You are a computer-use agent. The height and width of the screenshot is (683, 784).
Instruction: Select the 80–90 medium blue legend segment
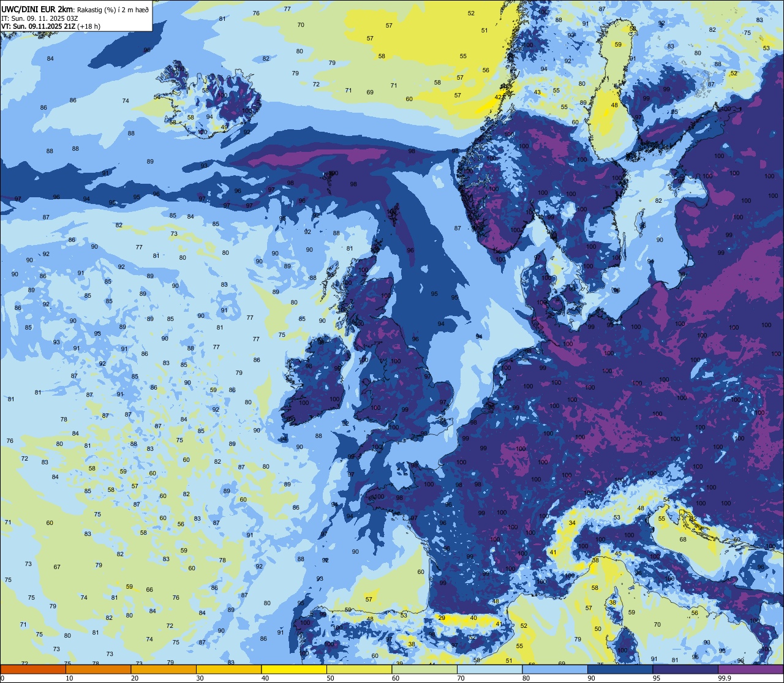click(x=555, y=669)
